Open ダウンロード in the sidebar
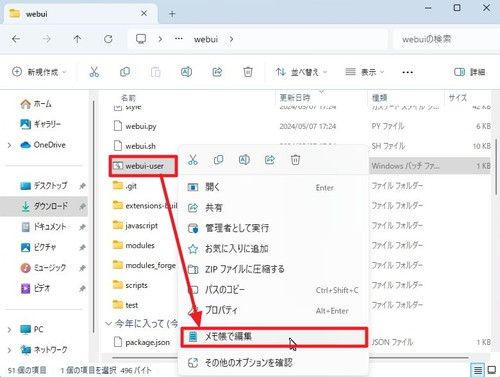The image size is (500, 377). [x=44, y=206]
